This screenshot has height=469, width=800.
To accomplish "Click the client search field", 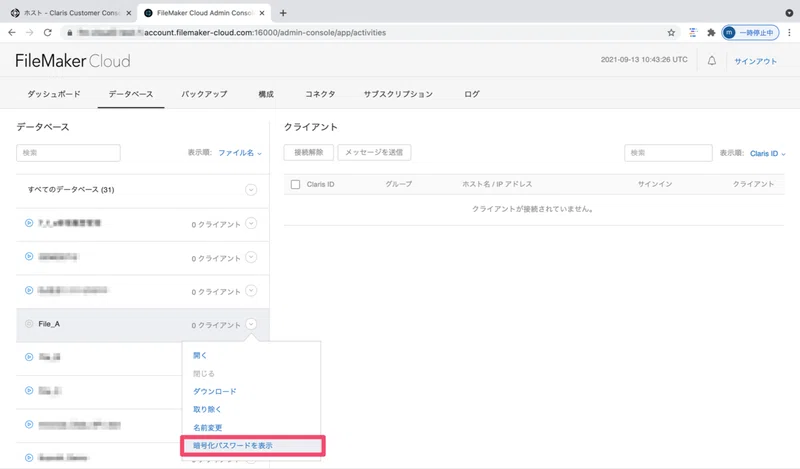I will point(668,153).
